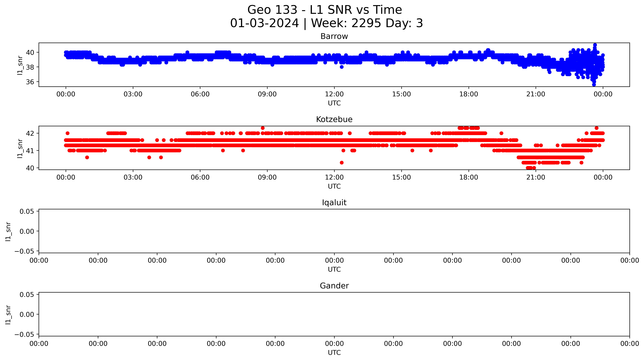
Task: Select the "Kotzebue" subplot title
Action: [x=334, y=119]
